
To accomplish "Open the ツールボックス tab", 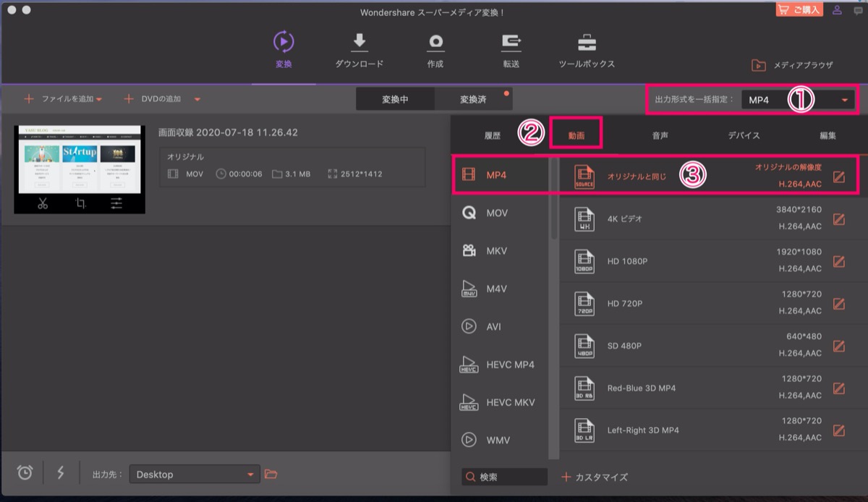I will click(587, 51).
